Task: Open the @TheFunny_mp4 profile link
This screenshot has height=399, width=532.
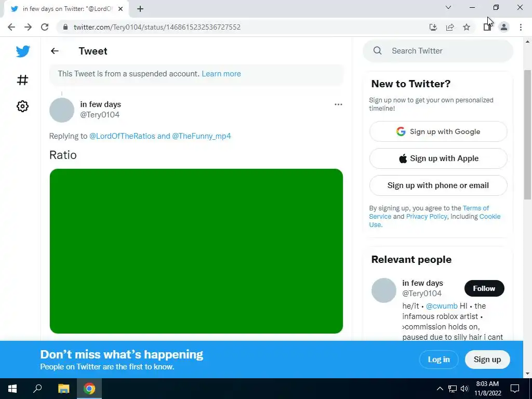Action: point(202,136)
